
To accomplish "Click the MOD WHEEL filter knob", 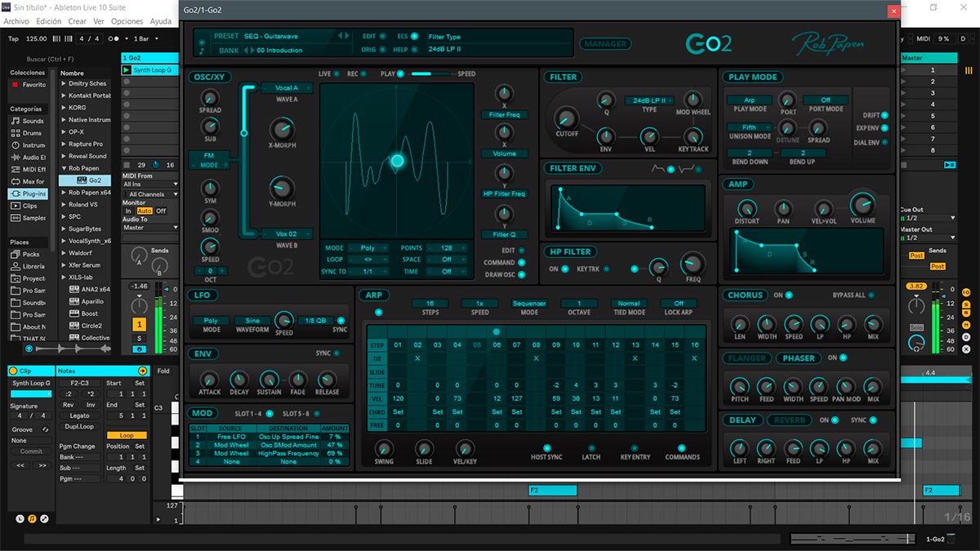I will tap(693, 100).
